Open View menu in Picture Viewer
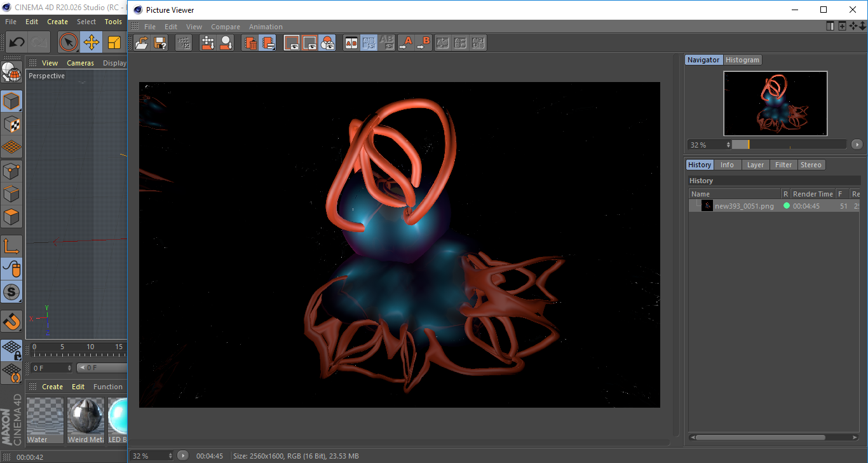868x463 pixels. (x=194, y=27)
